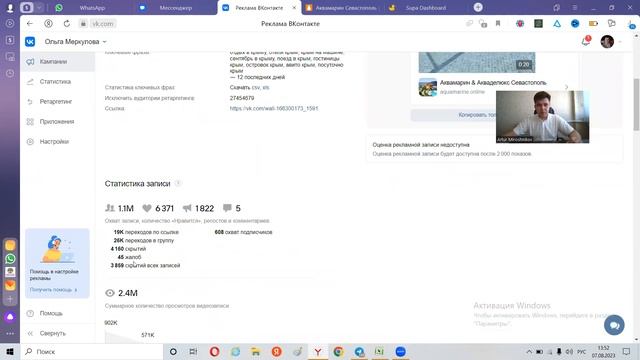
Task: Expand the Ольга Меркулова account dropdown
Action: pyautogui.click(x=76, y=42)
